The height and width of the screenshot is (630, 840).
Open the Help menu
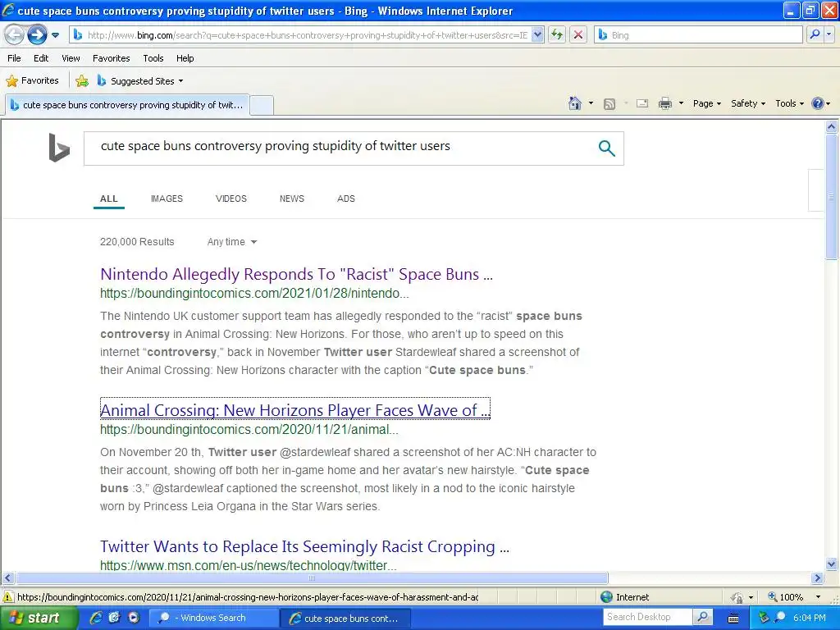coord(185,58)
